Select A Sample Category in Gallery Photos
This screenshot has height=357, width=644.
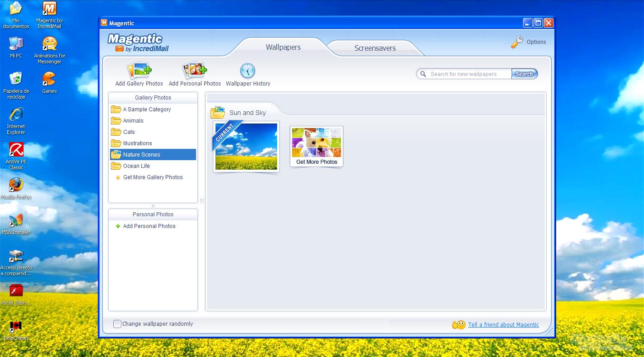(x=153, y=109)
